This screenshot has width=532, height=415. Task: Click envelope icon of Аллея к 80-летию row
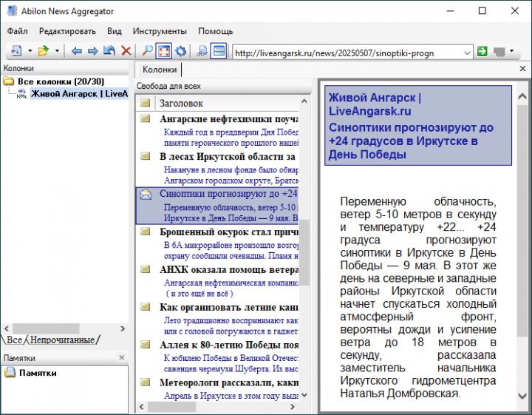[x=146, y=345]
